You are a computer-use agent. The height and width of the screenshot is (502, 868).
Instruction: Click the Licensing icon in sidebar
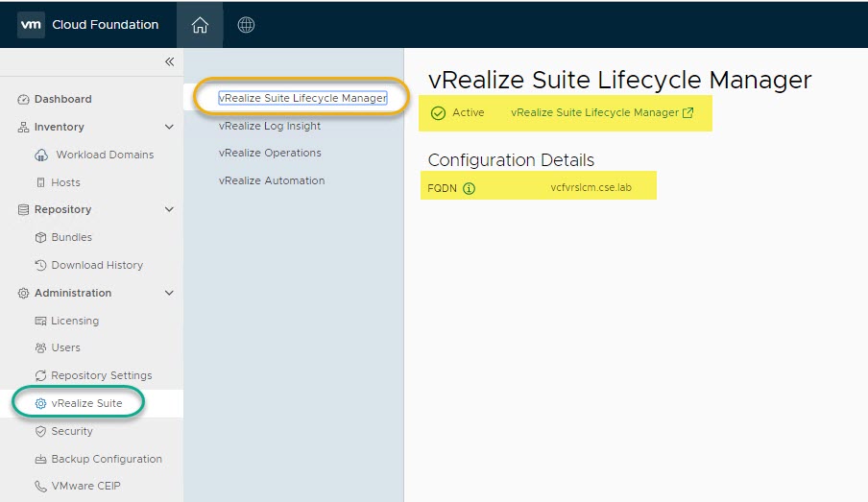41,322
